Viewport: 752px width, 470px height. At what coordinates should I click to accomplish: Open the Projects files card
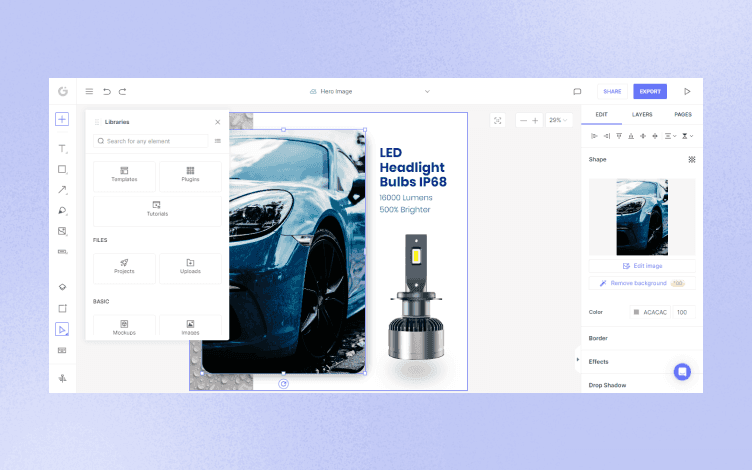pos(124,267)
